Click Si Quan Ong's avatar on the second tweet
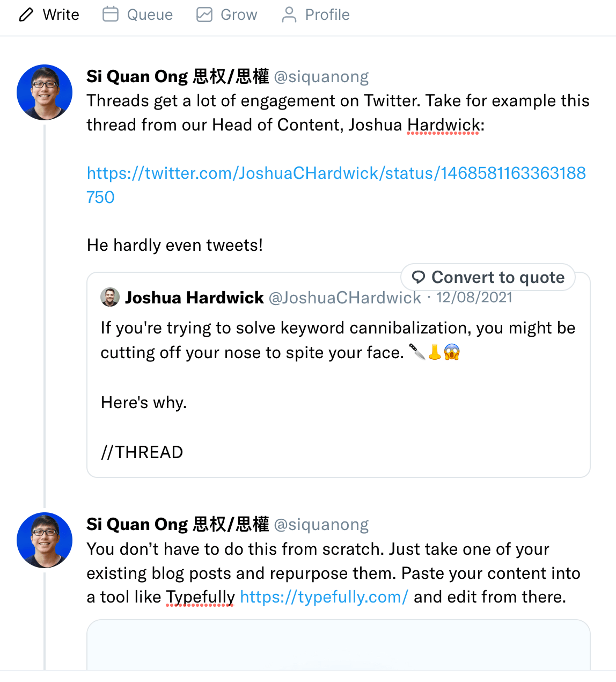616x682 pixels. [45, 540]
